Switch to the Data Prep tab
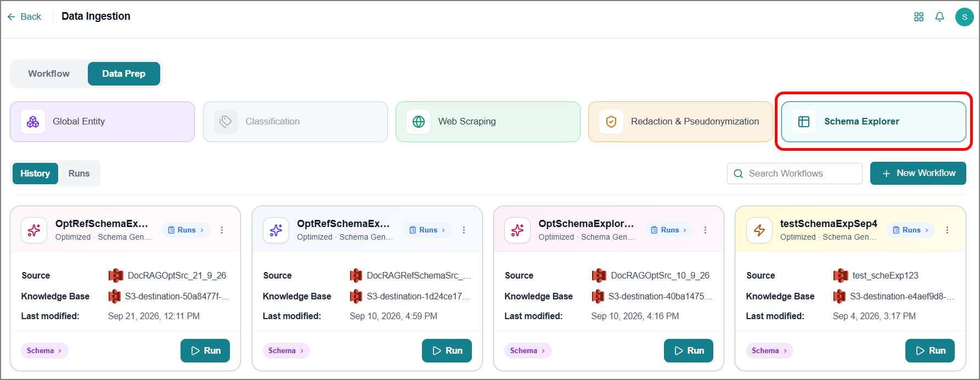 pyautogui.click(x=124, y=73)
